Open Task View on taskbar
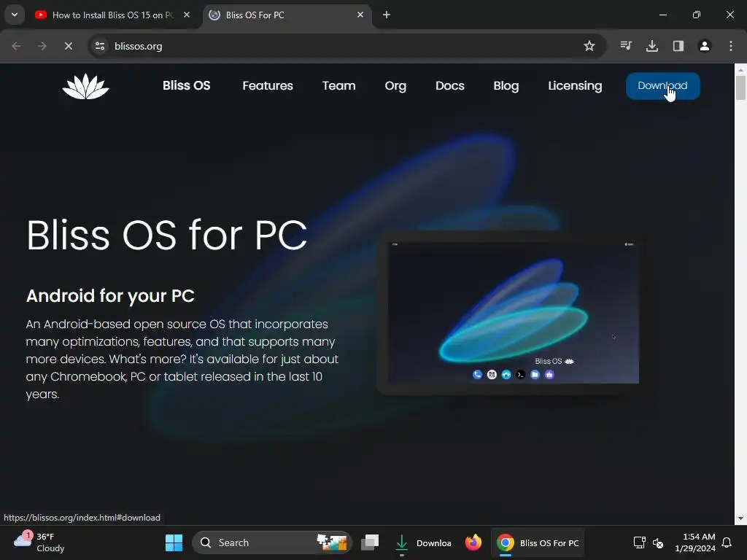This screenshot has width=747, height=560. coord(370,542)
